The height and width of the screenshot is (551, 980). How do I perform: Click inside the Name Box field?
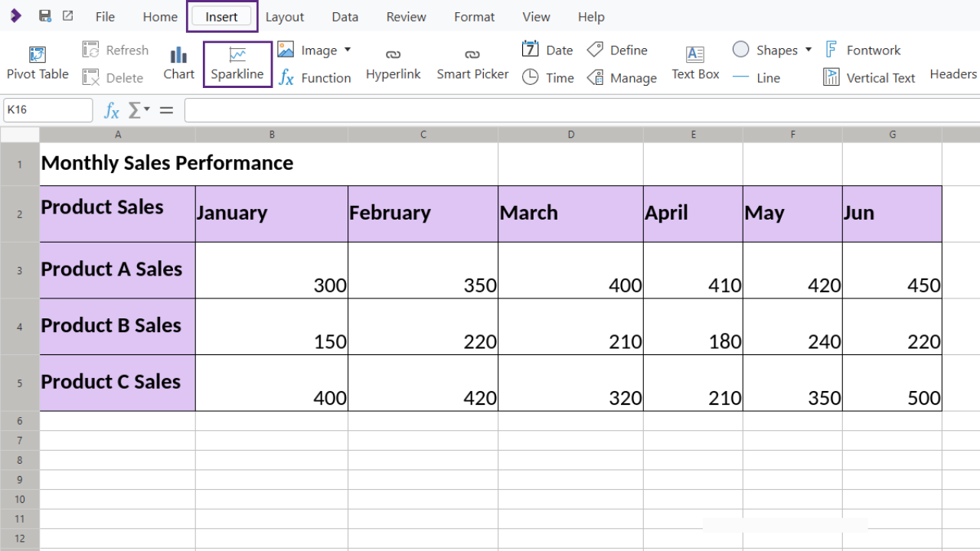(x=47, y=109)
